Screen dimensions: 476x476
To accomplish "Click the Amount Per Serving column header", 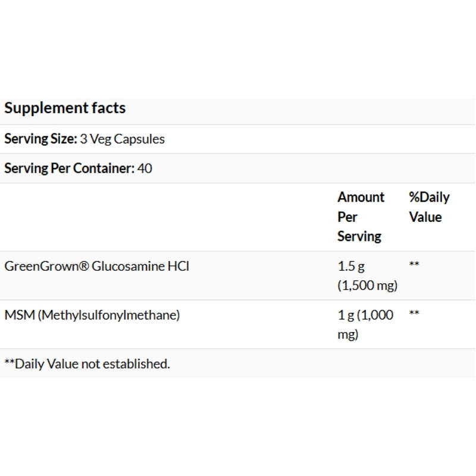I will pos(361,217).
